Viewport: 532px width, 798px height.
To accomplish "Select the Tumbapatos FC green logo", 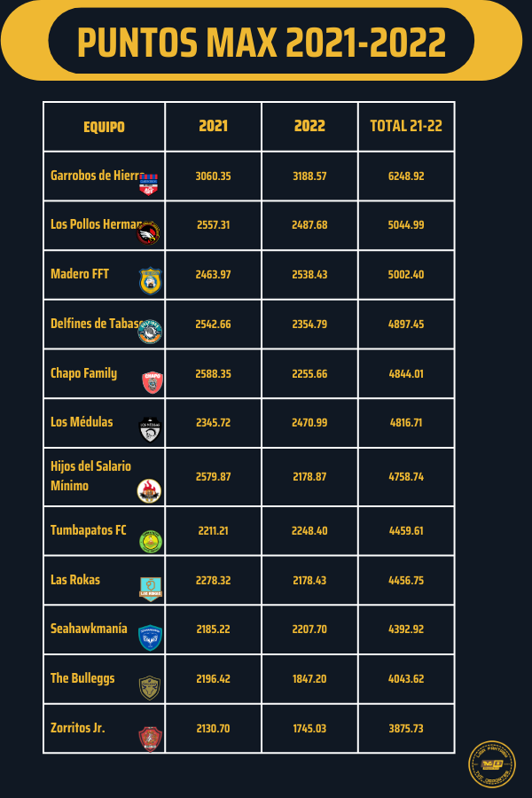I will 150,540.
